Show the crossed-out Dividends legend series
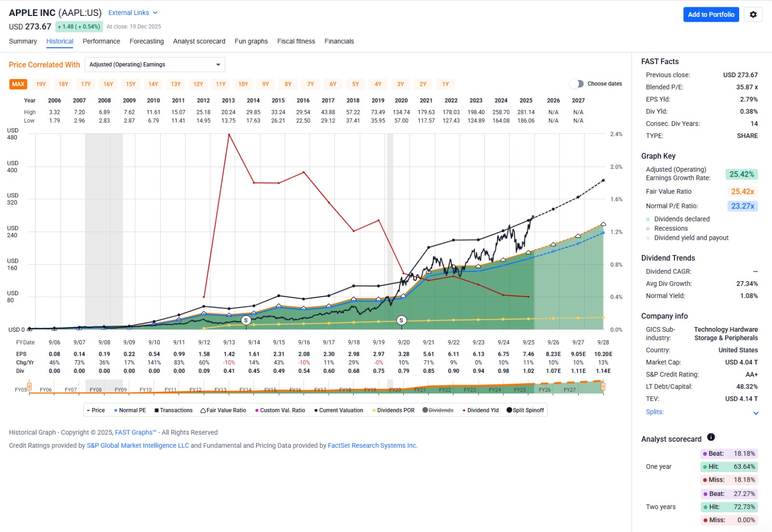This screenshot has height=532, width=772. tap(438, 410)
